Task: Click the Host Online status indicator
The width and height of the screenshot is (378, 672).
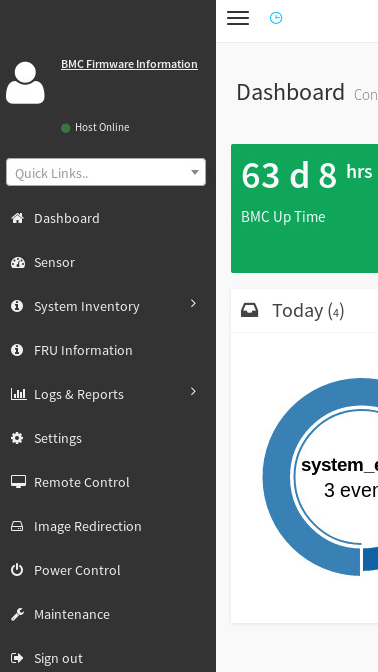Action: (x=95, y=127)
